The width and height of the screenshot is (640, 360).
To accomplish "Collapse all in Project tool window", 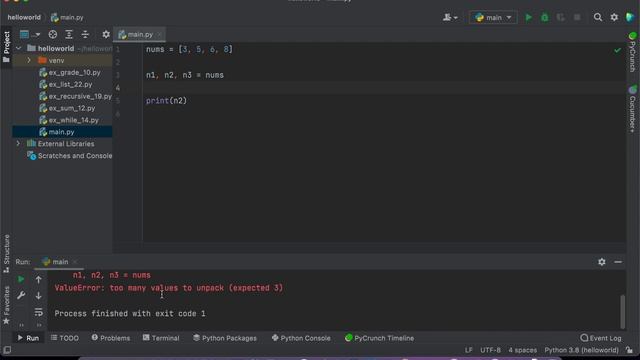I will 85,35.
